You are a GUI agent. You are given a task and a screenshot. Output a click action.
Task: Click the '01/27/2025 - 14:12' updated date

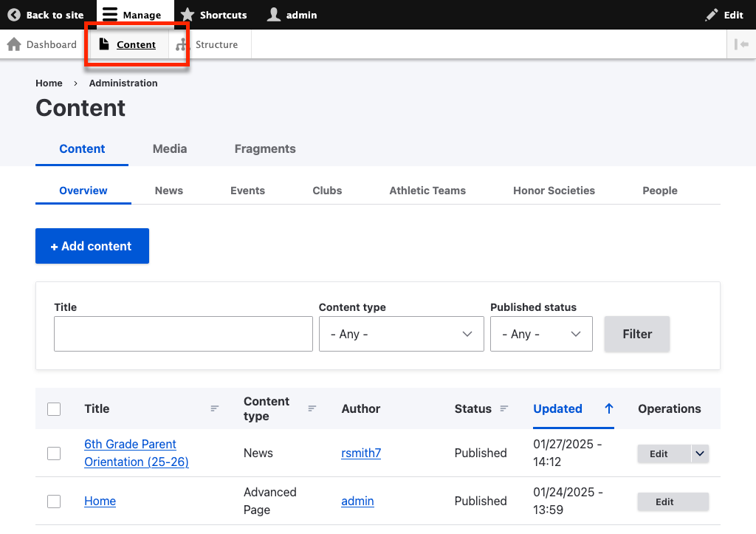(x=568, y=453)
